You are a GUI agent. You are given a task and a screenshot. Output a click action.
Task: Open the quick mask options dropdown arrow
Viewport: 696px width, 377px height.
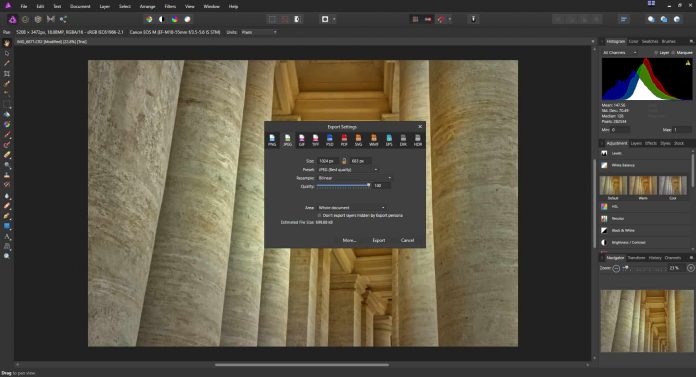[x=334, y=19]
